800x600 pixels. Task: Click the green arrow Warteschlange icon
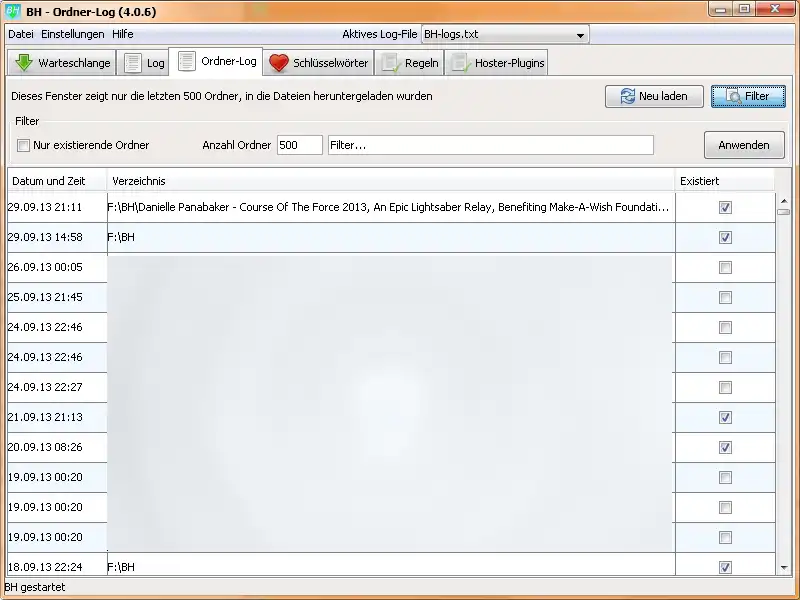pyautogui.click(x=24, y=63)
